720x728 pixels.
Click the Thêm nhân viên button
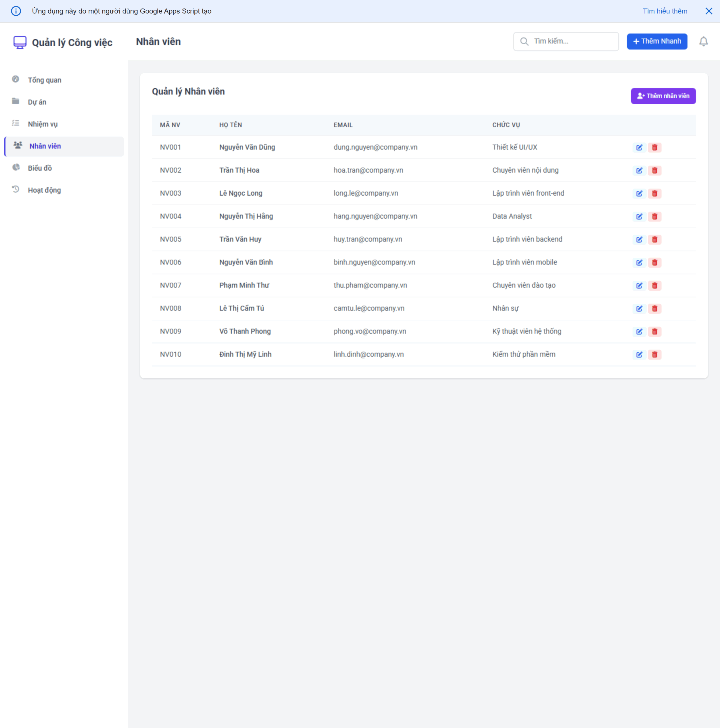(x=663, y=96)
